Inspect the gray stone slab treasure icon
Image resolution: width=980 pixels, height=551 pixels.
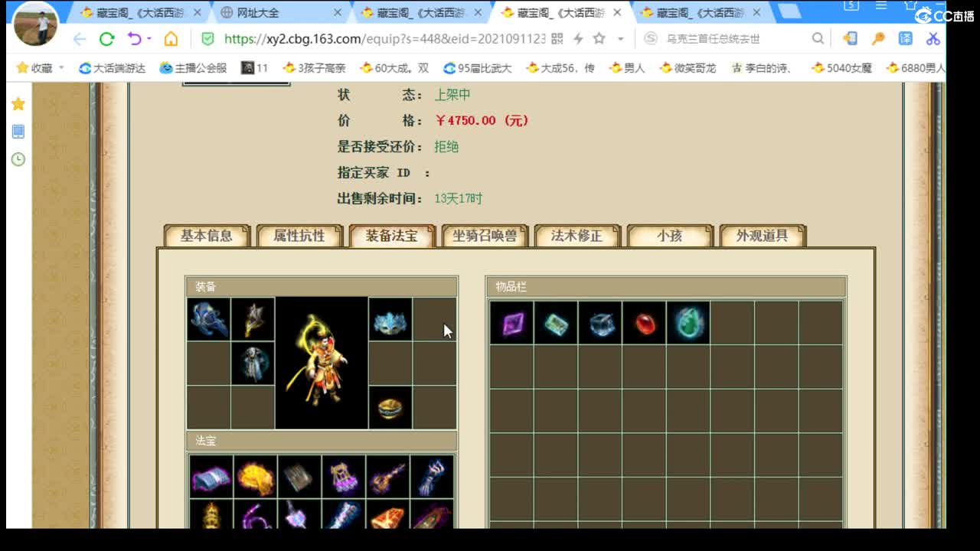299,476
